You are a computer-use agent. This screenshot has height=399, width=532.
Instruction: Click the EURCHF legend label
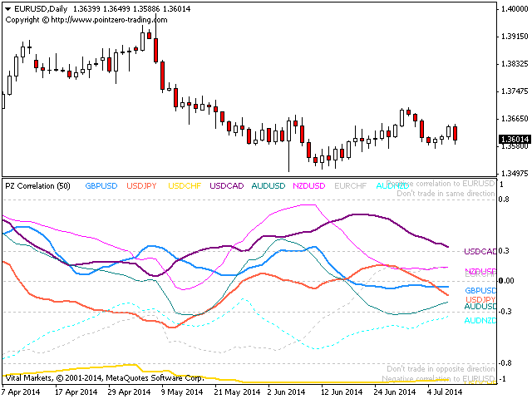pyautogui.click(x=349, y=186)
